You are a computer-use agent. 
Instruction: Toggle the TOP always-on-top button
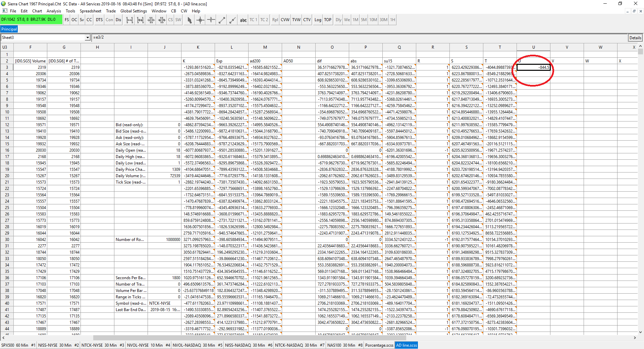[328, 20]
